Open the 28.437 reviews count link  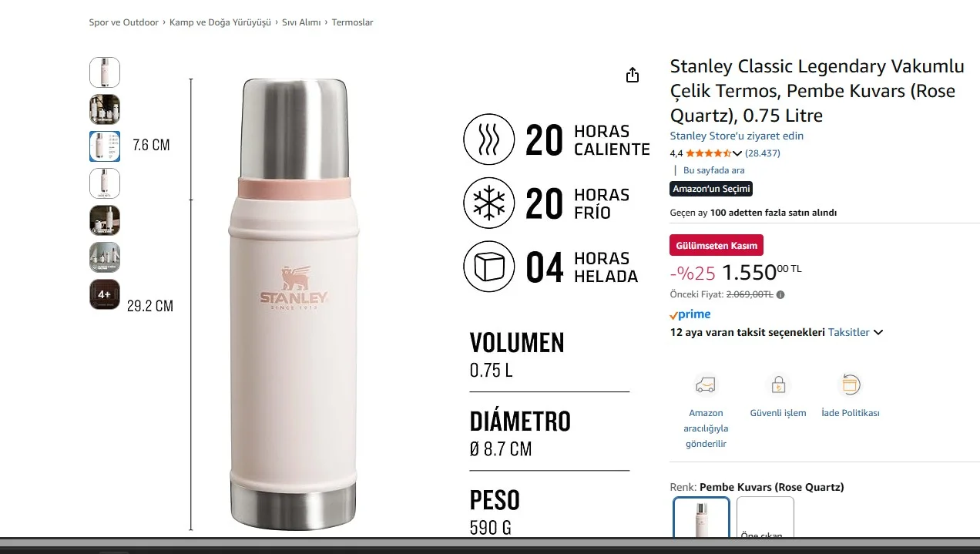click(763, 153)
